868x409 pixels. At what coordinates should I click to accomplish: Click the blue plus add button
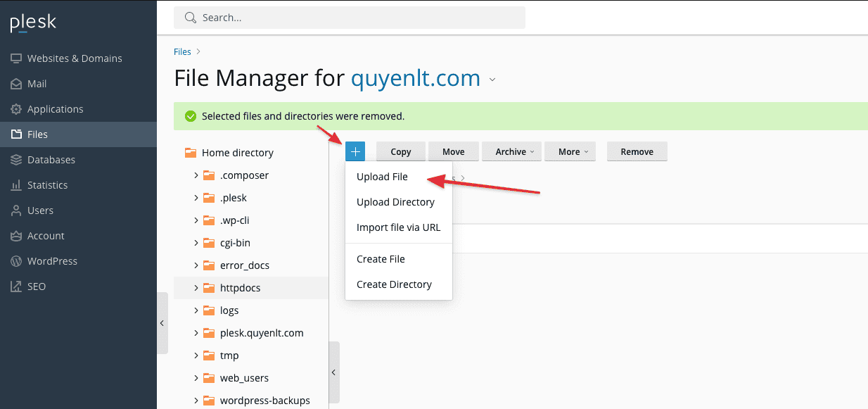coord(355,151)
